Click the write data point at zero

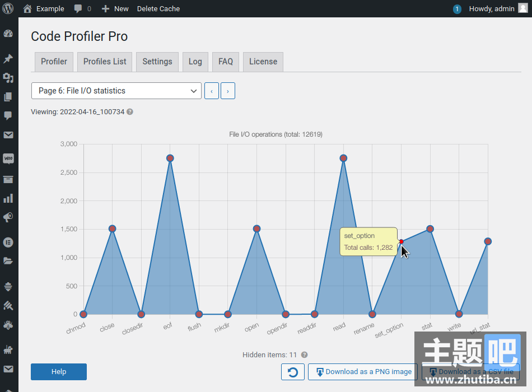(459, 314)
